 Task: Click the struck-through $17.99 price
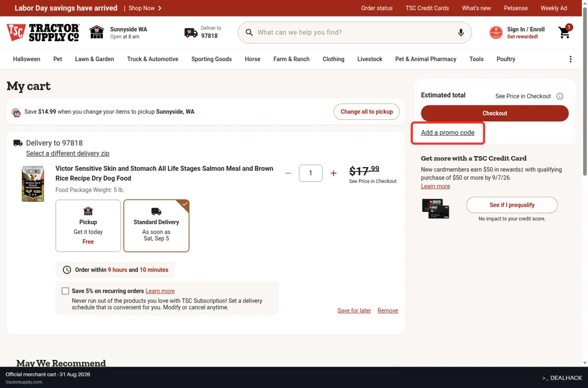pos(364,171)
